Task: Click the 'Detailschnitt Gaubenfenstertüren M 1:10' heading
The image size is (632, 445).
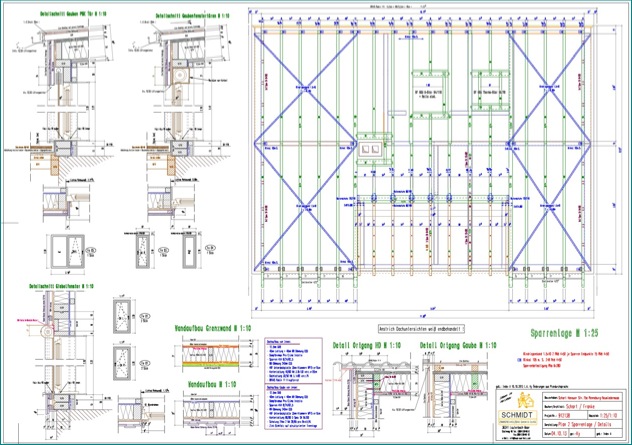Action: (x=193, y=16)
